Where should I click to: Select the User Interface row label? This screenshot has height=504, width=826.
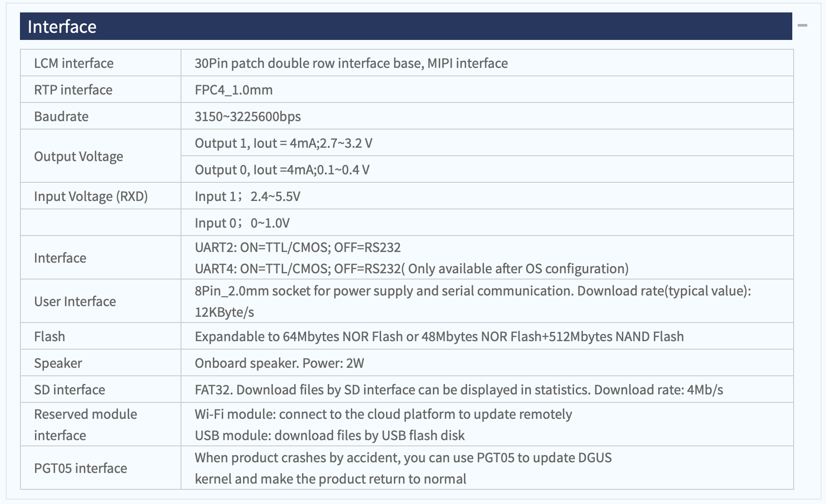[x=75, y=301]
